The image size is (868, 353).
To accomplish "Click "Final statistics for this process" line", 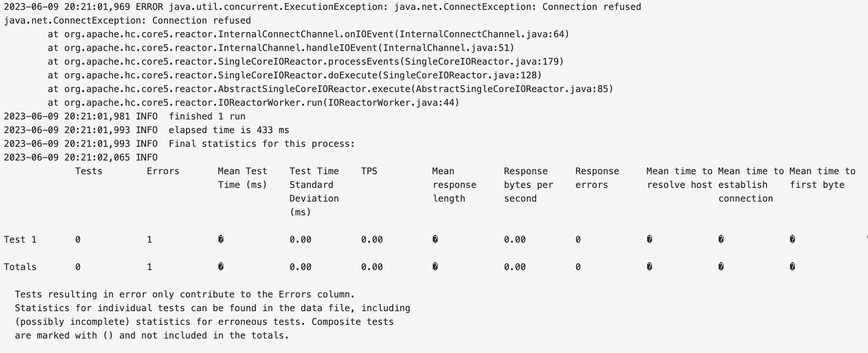I will 261,144.
